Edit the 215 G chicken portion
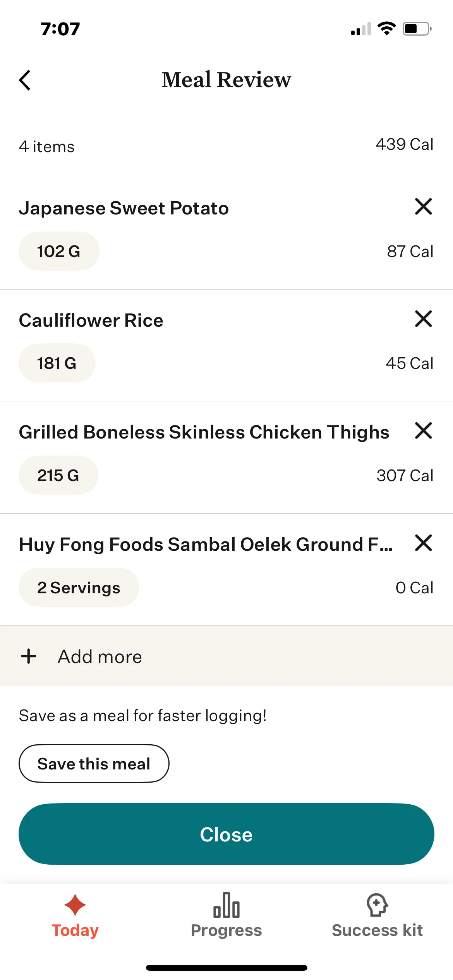Image resolution: width=453 pixels, height=980 pixels. (x=58, y=475)
